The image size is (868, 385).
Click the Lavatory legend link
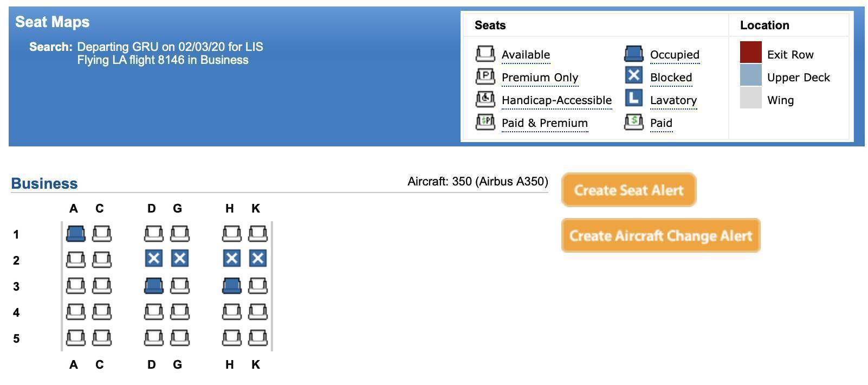point(673,100)
